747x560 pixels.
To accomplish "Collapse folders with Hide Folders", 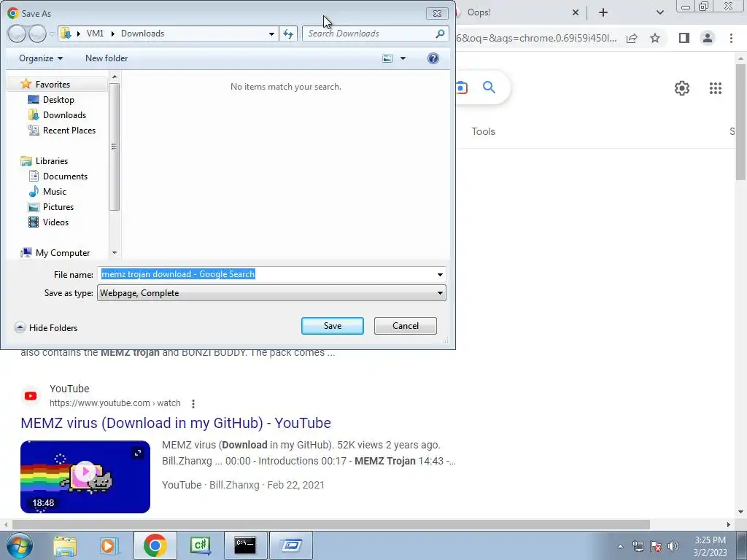I will (x=46, y=327).
